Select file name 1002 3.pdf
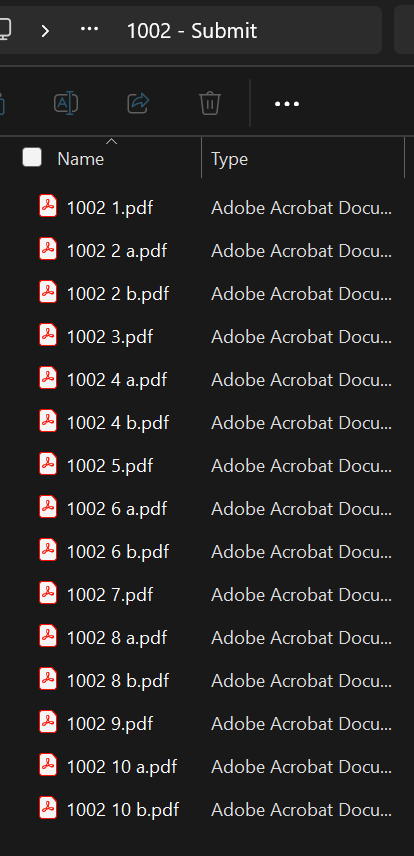The image size is (414, 856). [x=110, y=337]
